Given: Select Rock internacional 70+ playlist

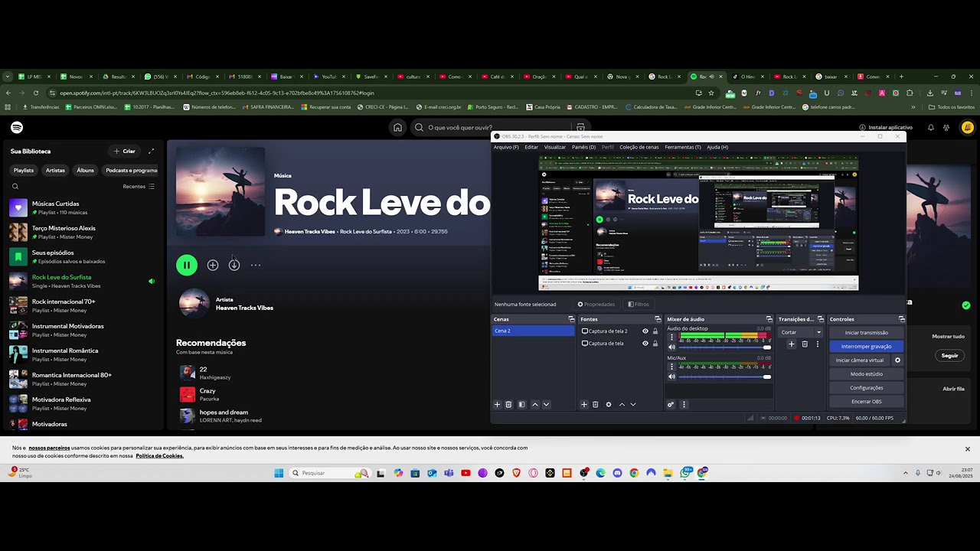Looking at the screenshot, I should [x=83, y=305].
